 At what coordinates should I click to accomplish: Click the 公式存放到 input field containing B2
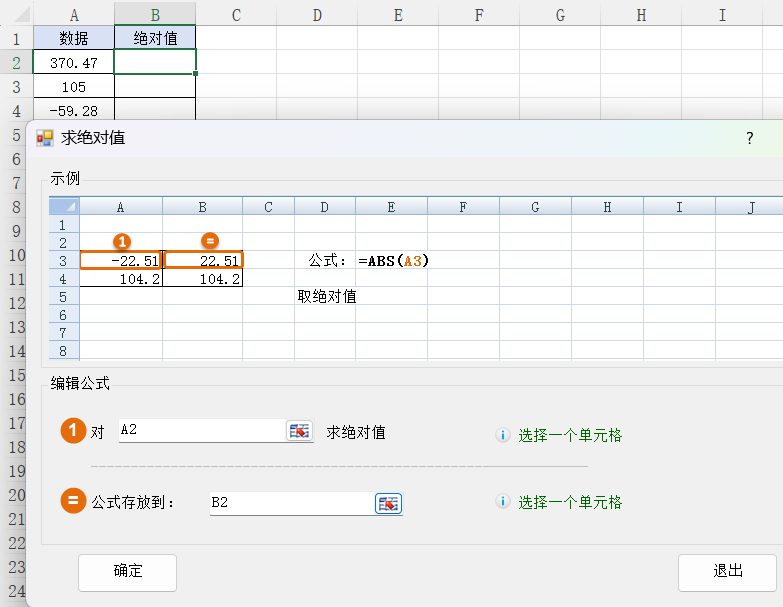click(290, 503)
